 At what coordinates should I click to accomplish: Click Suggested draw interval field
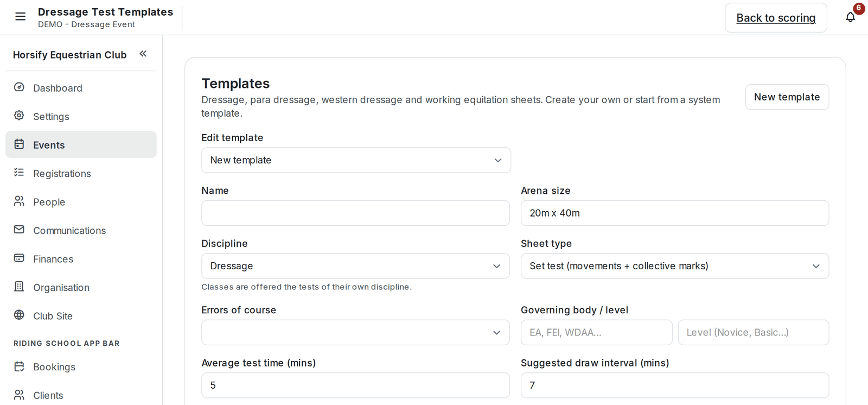pyautogui.click(x=674, y=385)
